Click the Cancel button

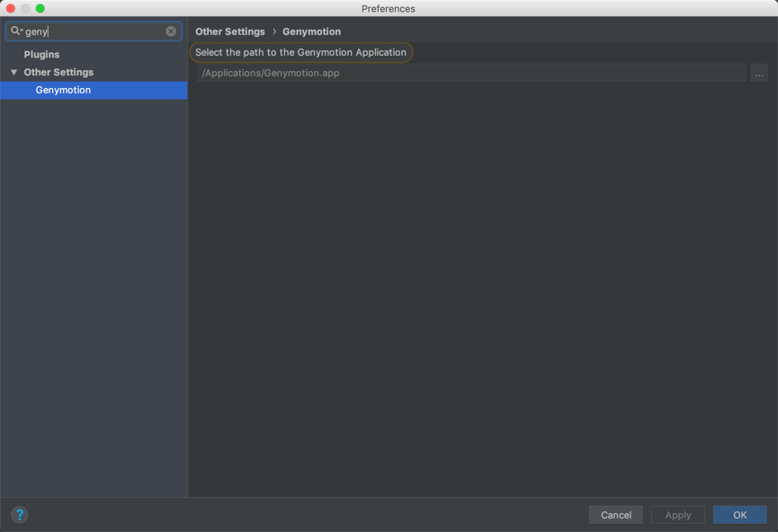point(616,515)
